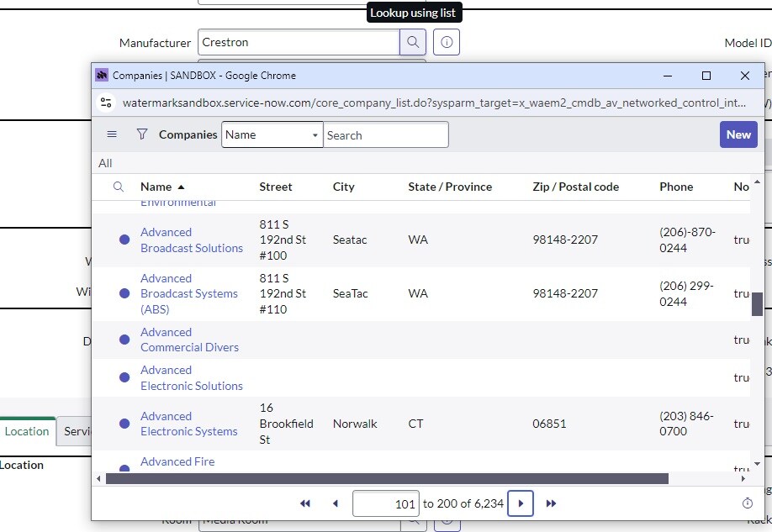This screenshot has height=532, width=772.
Task: Click CT state cell
Action: (415, 424)
